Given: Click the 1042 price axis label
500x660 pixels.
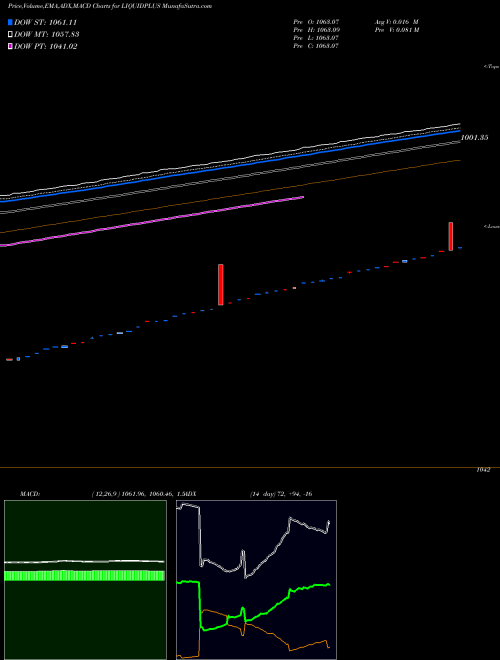Looking at the screenshot, I should (483, 470).
